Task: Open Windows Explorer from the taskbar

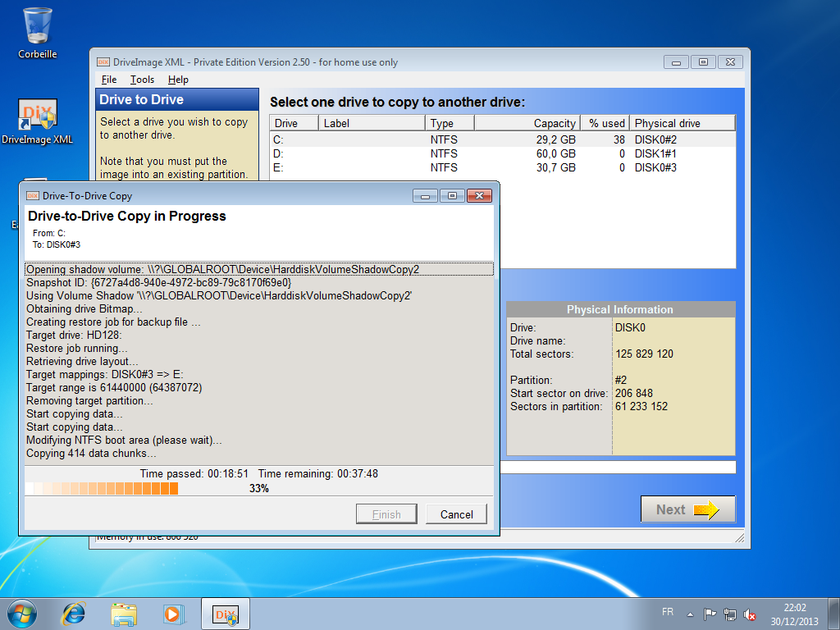Action: (x=124, y=614)
